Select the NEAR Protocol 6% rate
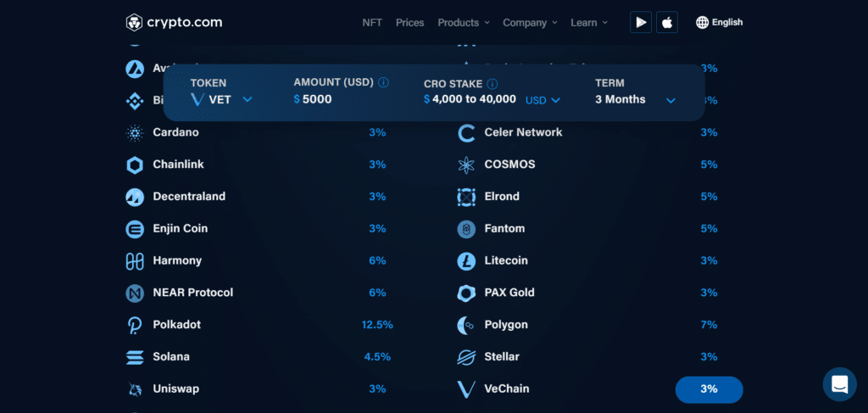Image resolution: width=868 pixels, height=413 pixels. click(x=377, y=293)
